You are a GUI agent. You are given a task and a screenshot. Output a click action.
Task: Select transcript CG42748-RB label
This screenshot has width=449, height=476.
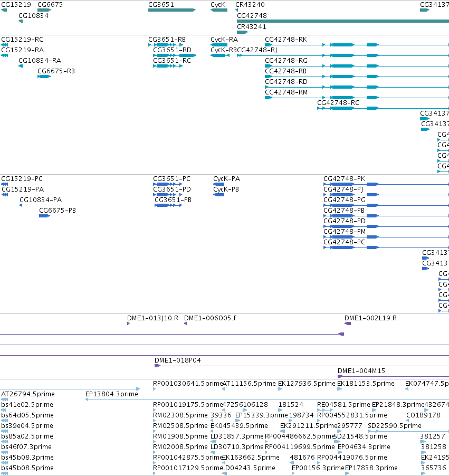tap(285, 71)
